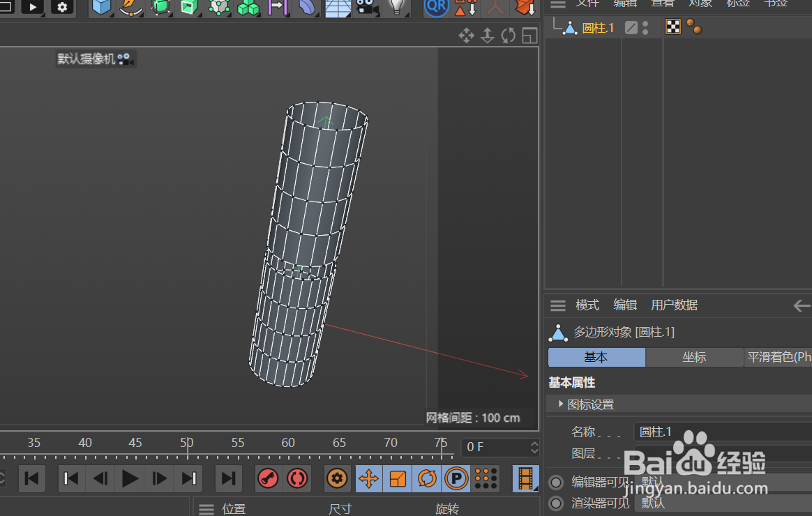Open the MoGraph cloner green cubes icon
The height and width of the screenshot is (516, 812).
[x=248, y=7]
